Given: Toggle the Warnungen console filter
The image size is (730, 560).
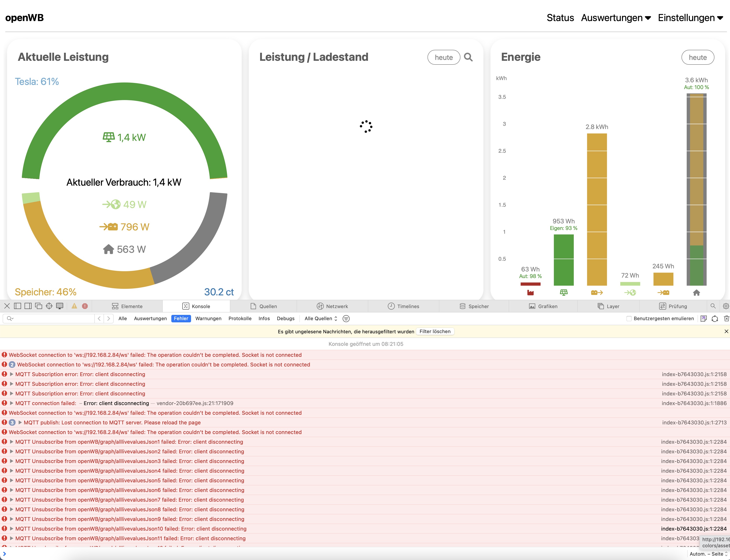Looking at the screenshot, I should click(x=208, y=318).
